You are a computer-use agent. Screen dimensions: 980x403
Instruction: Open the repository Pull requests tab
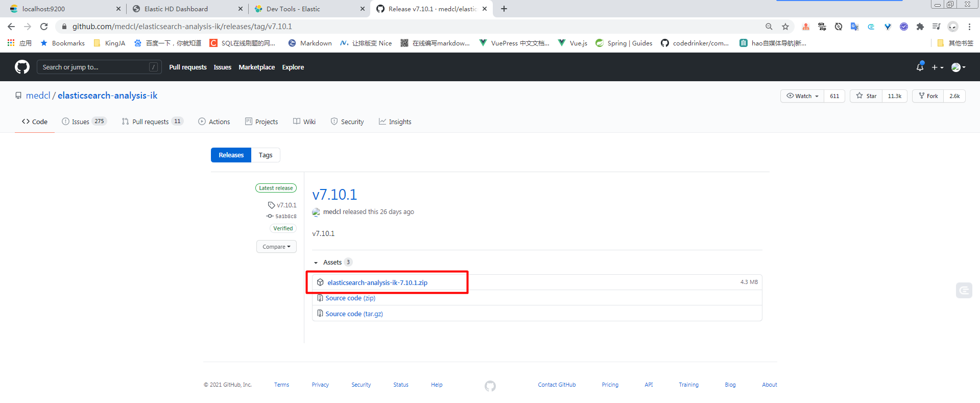pyautogui.click(x=152, y=122)
